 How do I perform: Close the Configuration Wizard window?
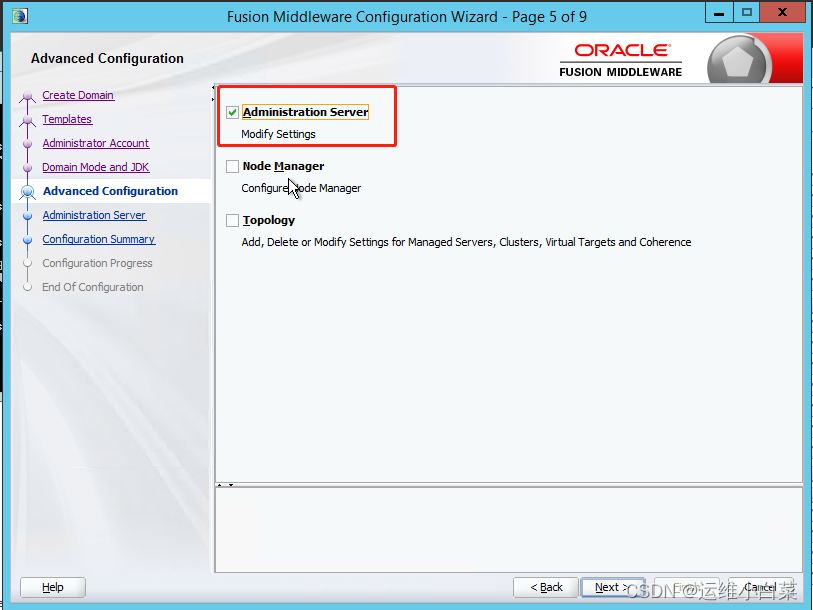[782, 13]
